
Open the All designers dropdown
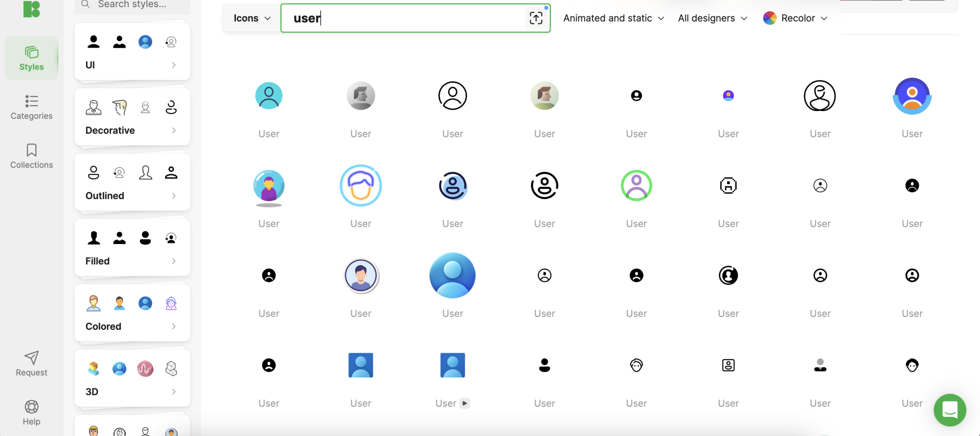pyautogui.click(x=711, y=18)
